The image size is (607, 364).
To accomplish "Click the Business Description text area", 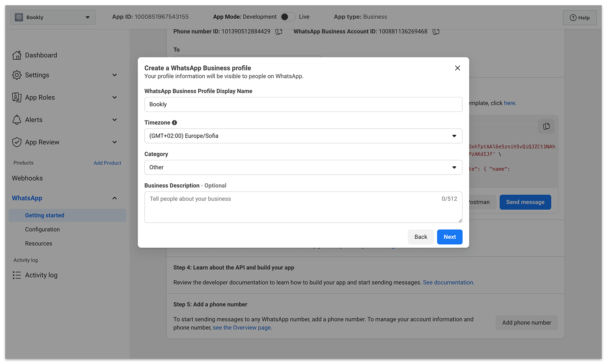I will pyautogui.click(x=303, y=207).
